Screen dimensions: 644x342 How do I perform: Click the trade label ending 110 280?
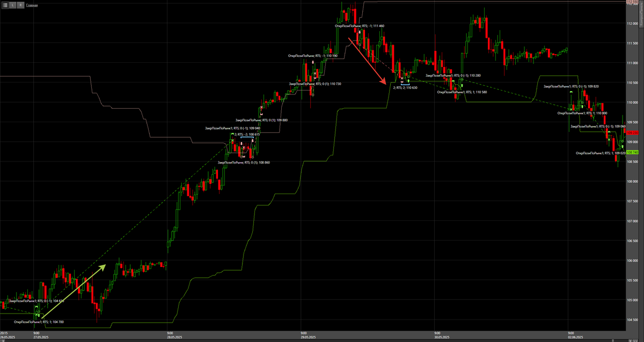pyautogui.click(x=453, y=76)
